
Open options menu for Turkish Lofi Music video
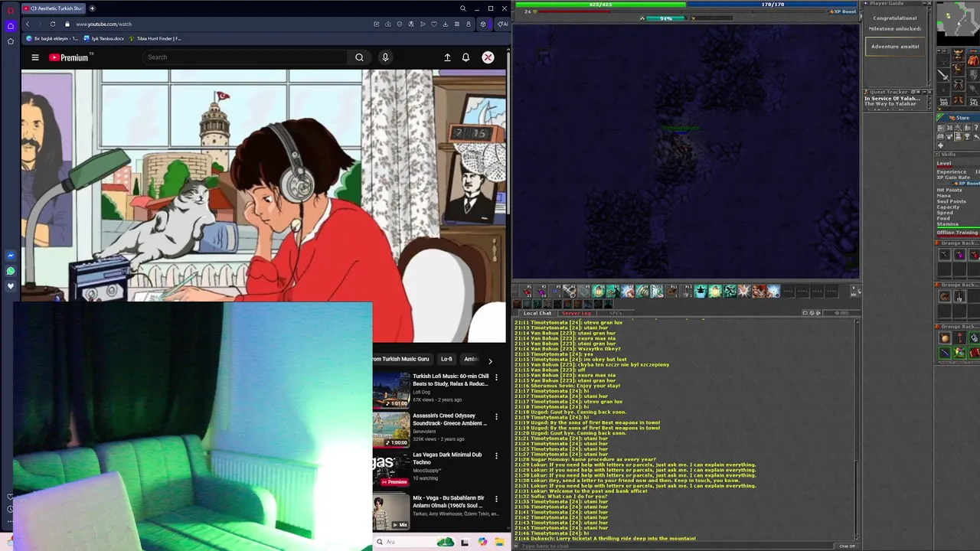click(x=496, y=377)
